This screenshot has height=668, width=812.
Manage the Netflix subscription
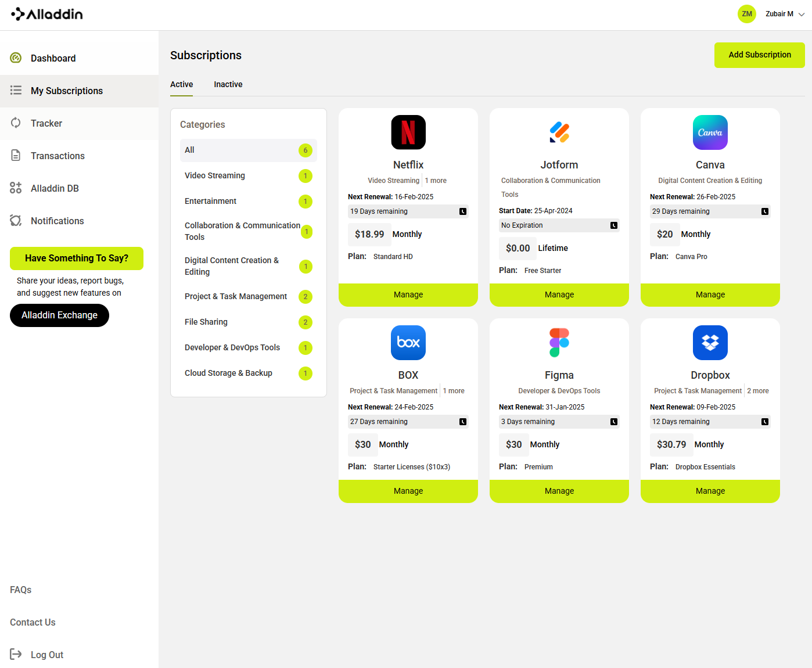pyautogui.click(x=408, y=295)
